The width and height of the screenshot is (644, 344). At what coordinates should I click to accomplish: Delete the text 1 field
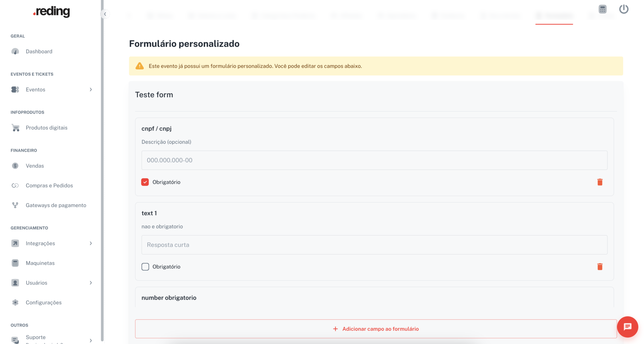pyautogui.click(x=600, y=267)
